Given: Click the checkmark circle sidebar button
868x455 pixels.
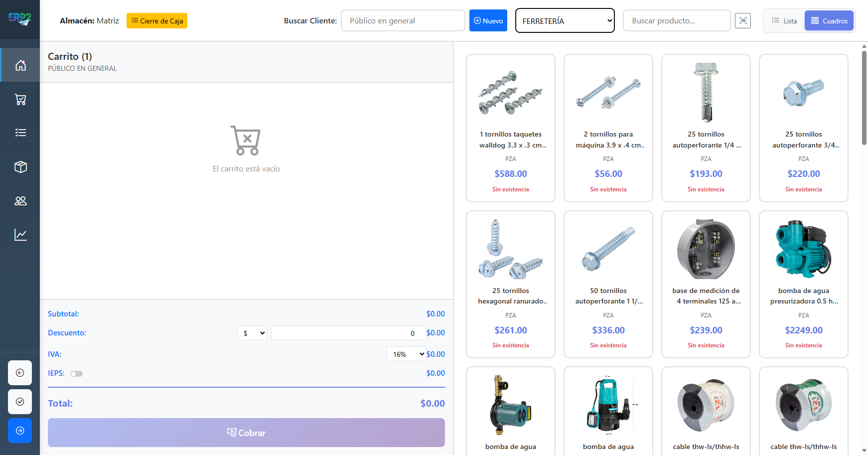Looking at the screenshot, I should click(20, 402).
